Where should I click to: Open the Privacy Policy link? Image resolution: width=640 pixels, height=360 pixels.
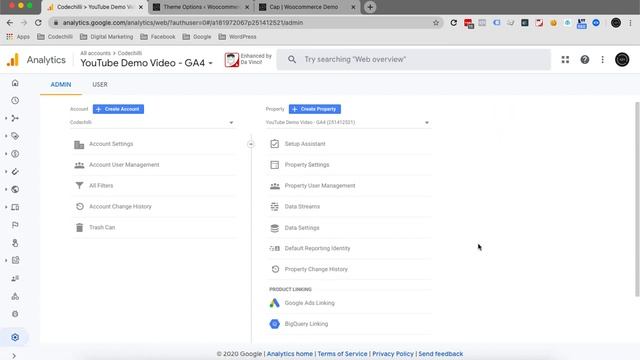pos(393,354)
